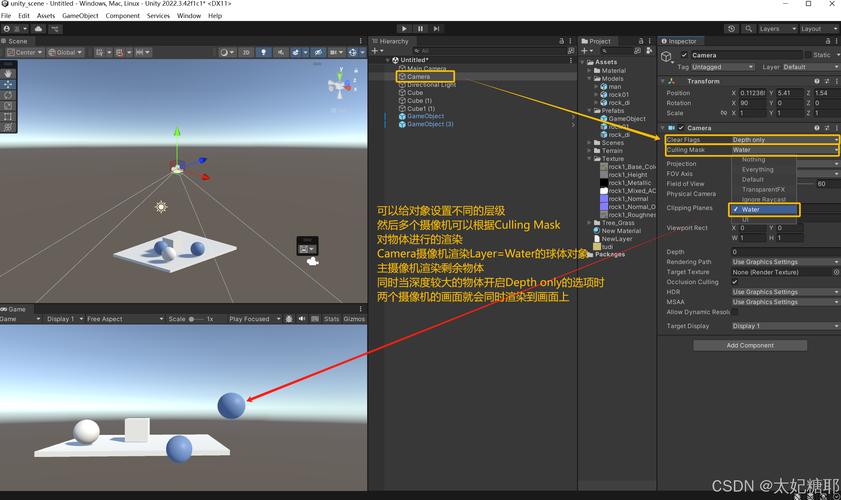Toggle scene visibility hidden-objects eye icon
The width and height of the screenshot is (841, 500).
pos(318,52)
